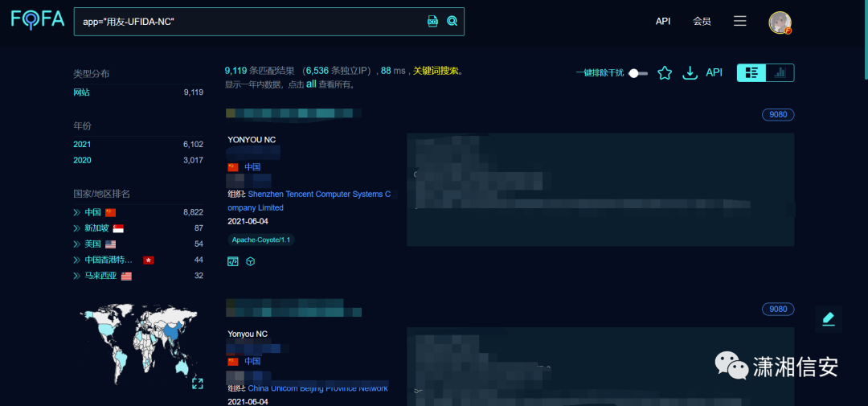Open the 会员 membership menu
This screenshot has width=868, height=406.
[x=702, y=21]
